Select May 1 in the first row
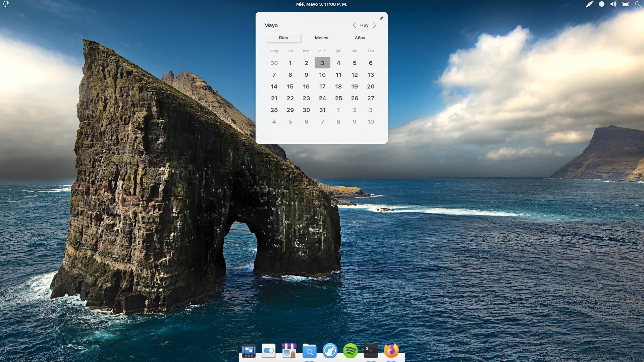The image size is (644, 362). tap(290, 63)
